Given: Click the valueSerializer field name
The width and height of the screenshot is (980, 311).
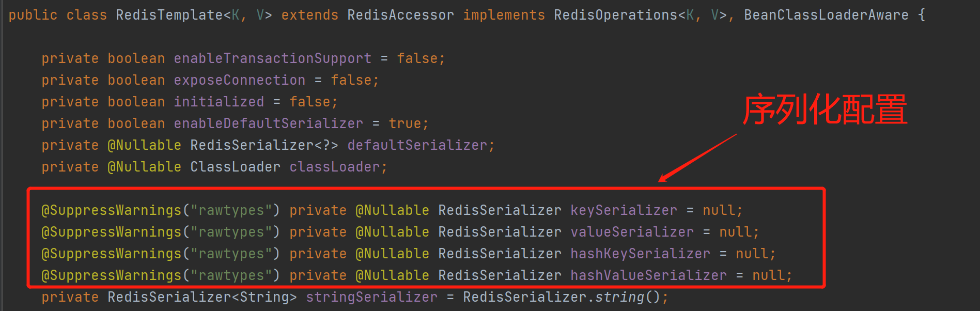Looking at the screenshot, I should pos(632,232).
